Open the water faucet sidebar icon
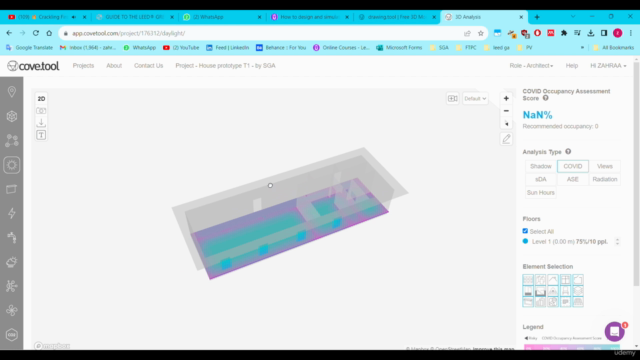The image size is (640, 360). click(x=12, y=238)
